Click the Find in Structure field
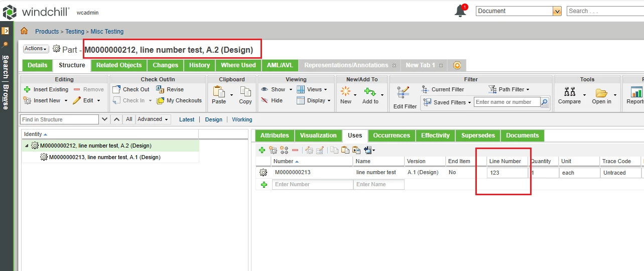 click(60, 119)
